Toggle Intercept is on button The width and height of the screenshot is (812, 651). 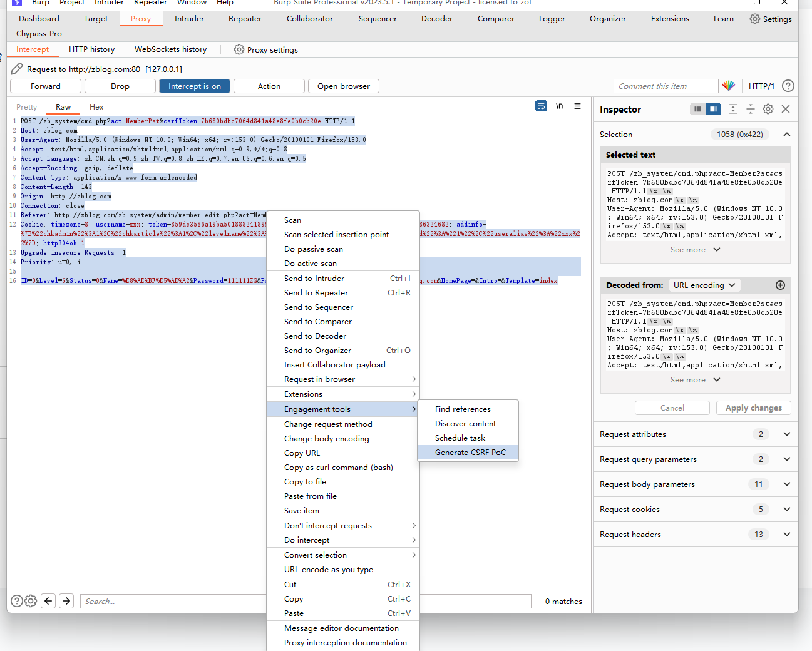click(x=195, y=86)
